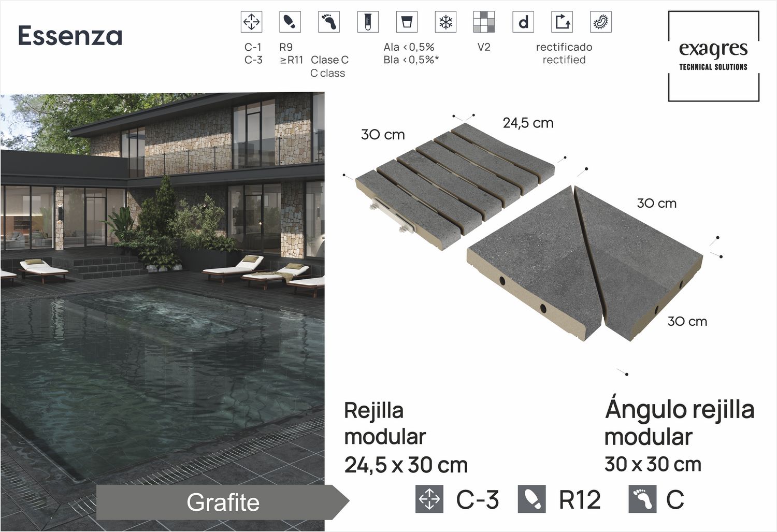Image resolution: width=777 pixels, height=532 pixels.
Task: Click the snowflake frost resistance icon
Action: [x=445, y=22]
